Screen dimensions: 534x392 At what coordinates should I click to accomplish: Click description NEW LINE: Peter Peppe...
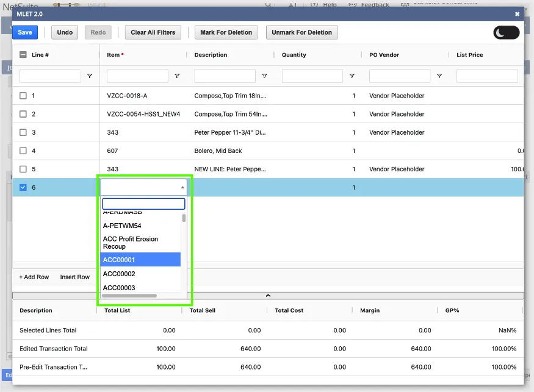coord(230,169)
